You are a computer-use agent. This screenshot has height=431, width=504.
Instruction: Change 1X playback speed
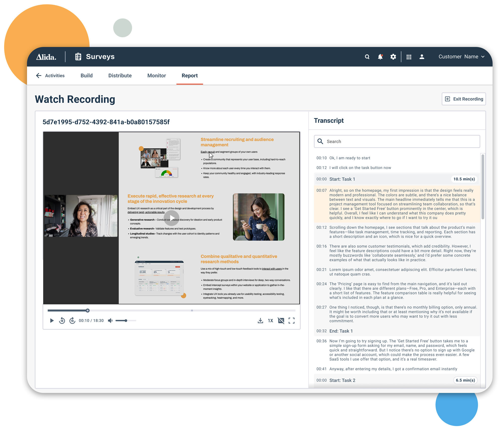tap(270, 321)
